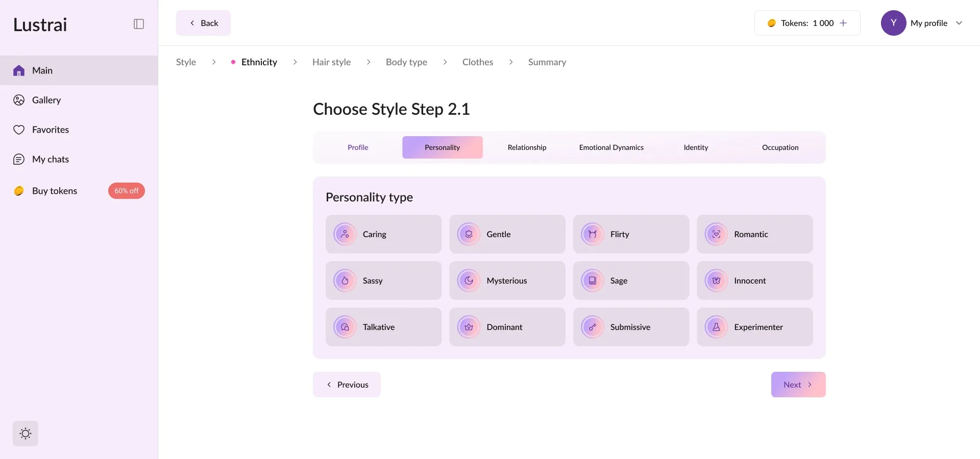Click the Back button at top
Image resolution: width=980 pixels, height=459 pixels.
point(203,23)
